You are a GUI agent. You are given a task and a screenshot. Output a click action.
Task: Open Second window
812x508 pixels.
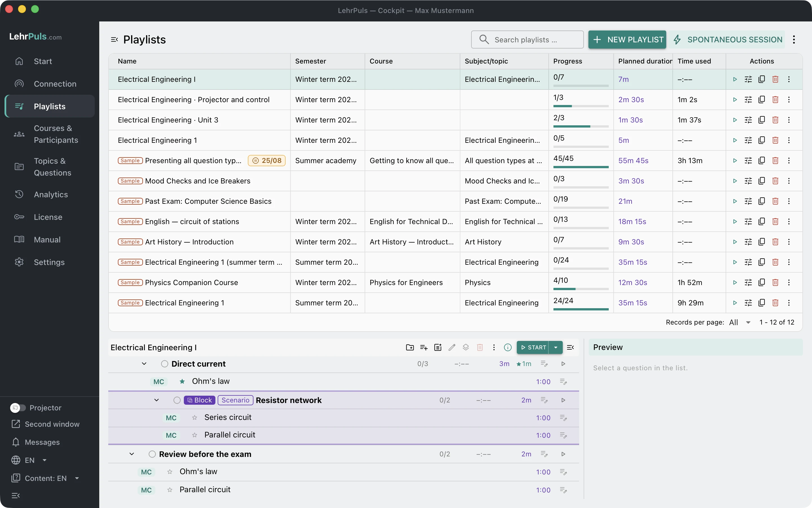(46, 424)
